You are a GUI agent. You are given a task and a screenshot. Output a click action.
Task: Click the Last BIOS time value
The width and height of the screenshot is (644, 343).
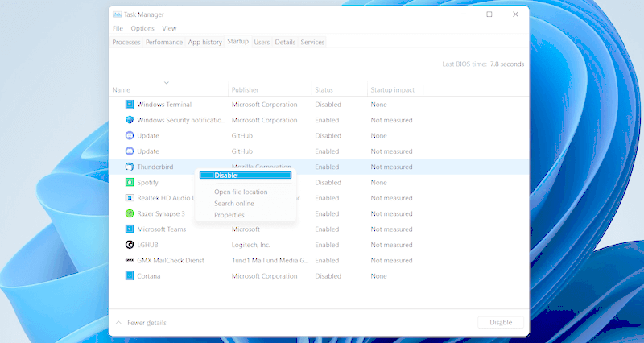click(x=507, y=64)
